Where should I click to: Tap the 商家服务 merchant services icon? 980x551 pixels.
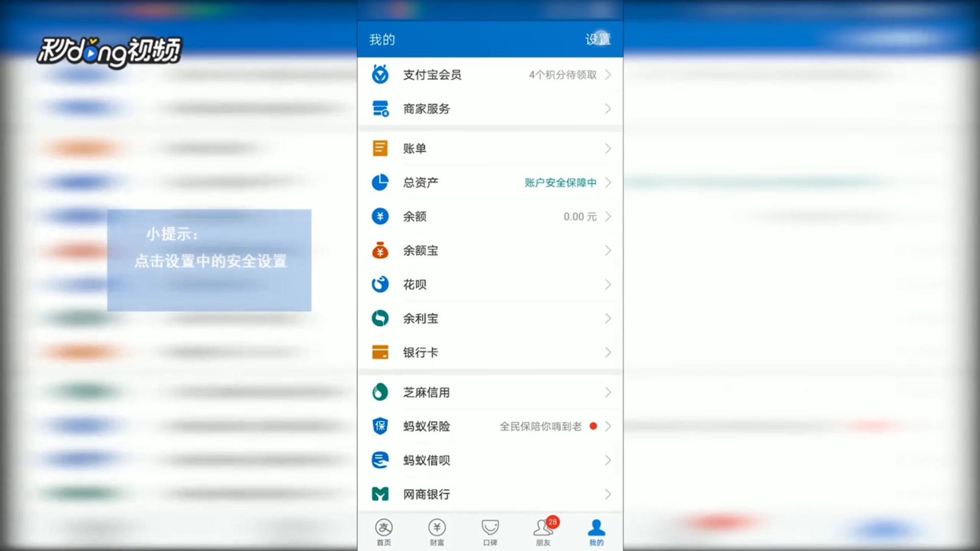pos(380,109)
